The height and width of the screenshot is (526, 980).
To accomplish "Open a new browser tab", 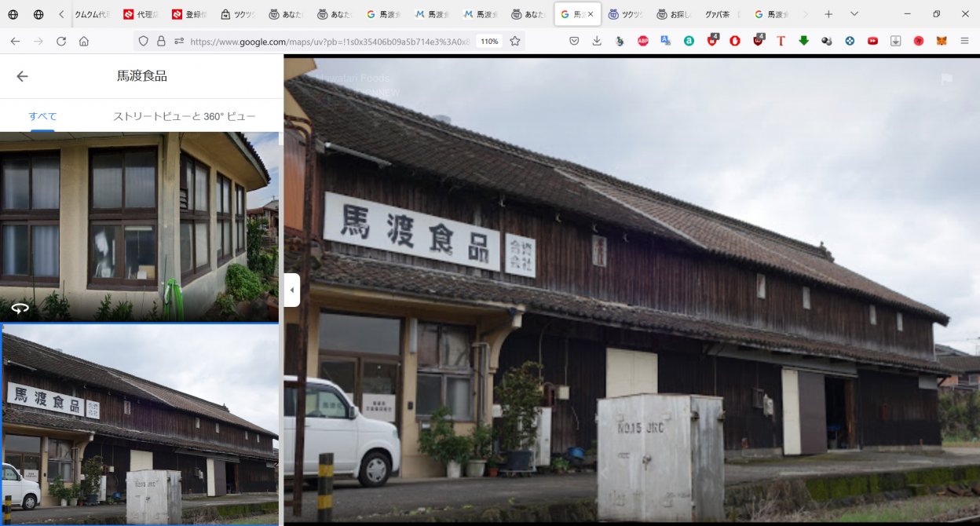I will (828, 14).
